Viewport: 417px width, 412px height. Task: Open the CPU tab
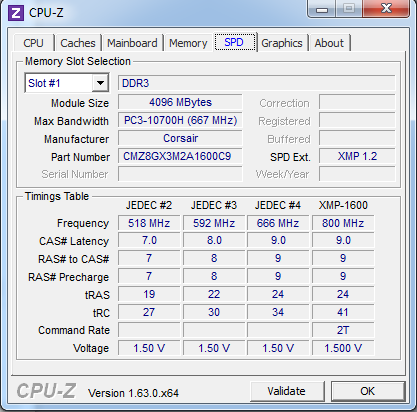[x=33, y=43]
